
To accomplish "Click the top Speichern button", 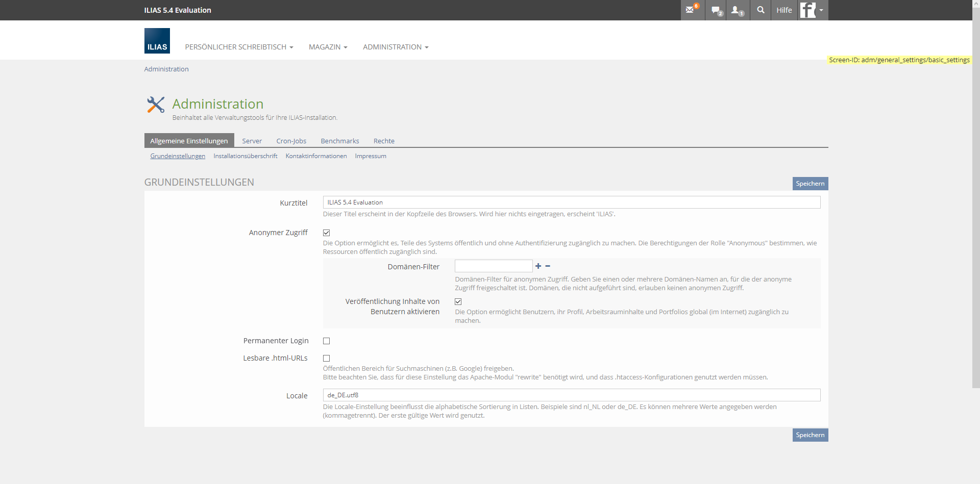I will pos(810,184).
